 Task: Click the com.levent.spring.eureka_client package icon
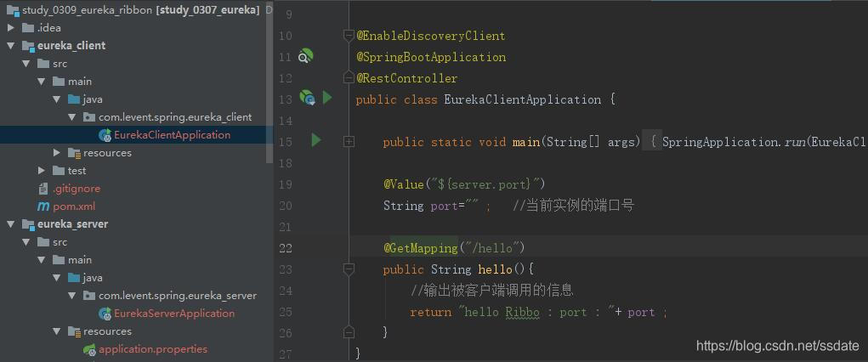click(x=88, y=116)
